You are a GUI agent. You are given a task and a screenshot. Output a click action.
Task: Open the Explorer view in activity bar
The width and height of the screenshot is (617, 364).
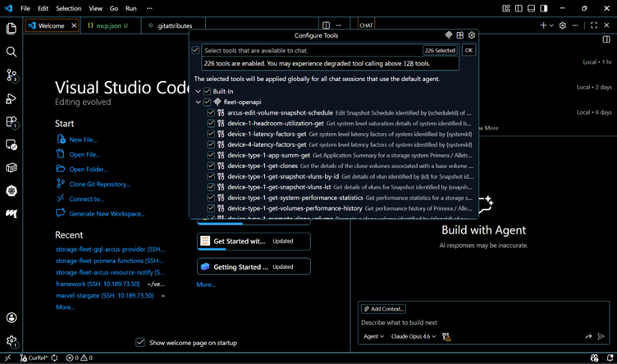coord(11,29)
